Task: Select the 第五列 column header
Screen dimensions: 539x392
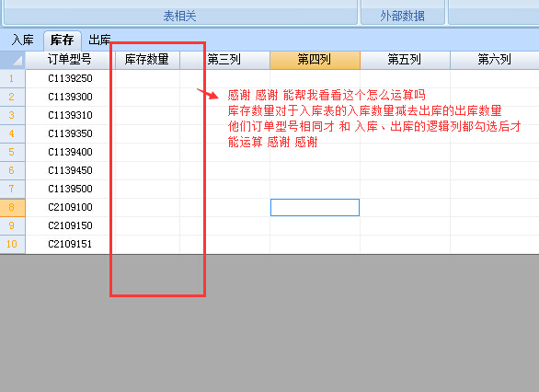Action: coord(405,60)
